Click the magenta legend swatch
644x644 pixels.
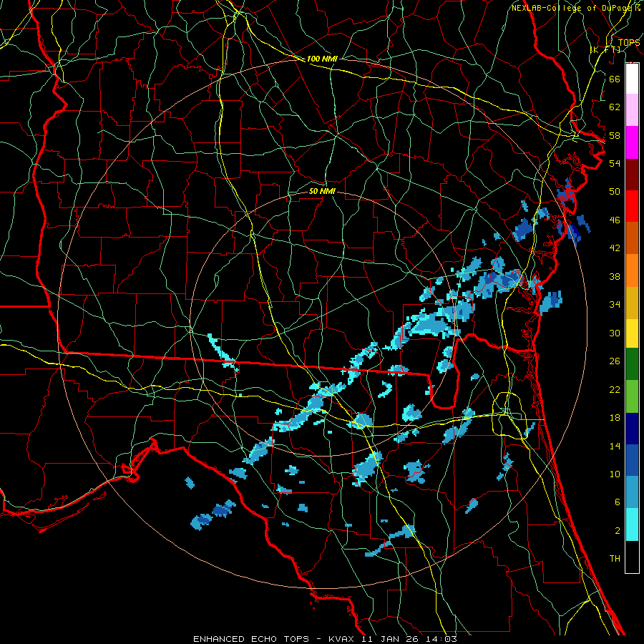(632, 142)
